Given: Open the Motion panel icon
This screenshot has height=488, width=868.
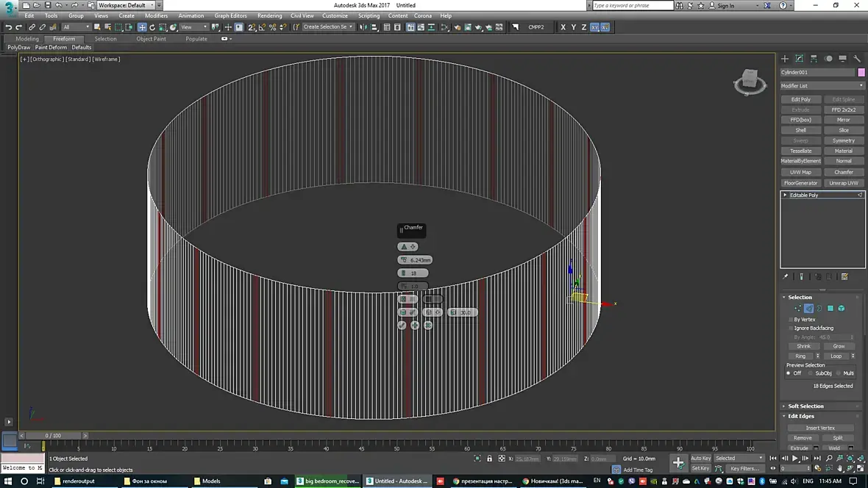Looking at the screenshot, I should point(828,59).
